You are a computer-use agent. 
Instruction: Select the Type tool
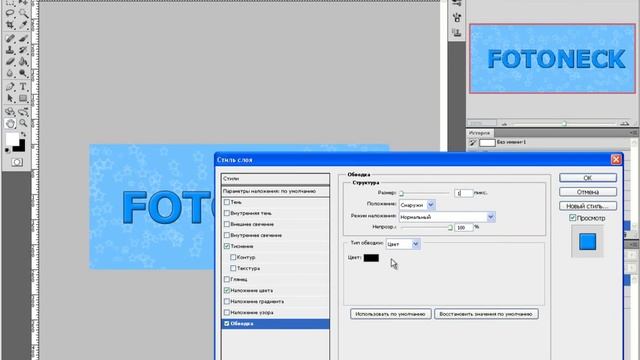click(23, 87)
